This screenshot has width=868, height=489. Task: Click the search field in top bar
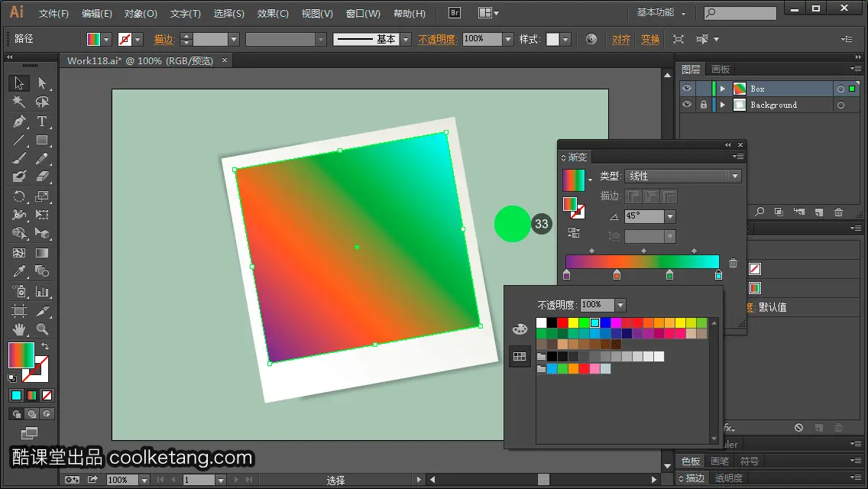(740, 13)
